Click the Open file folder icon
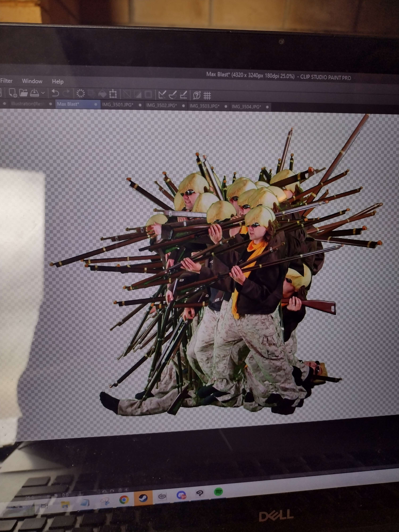The image size is (399, 532). (23, 93)
